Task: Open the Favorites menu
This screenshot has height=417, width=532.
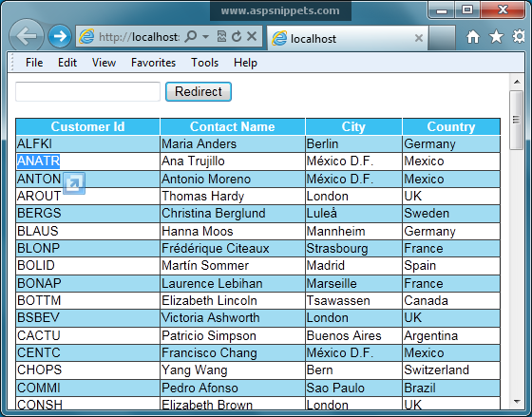Action: (153, 63)
